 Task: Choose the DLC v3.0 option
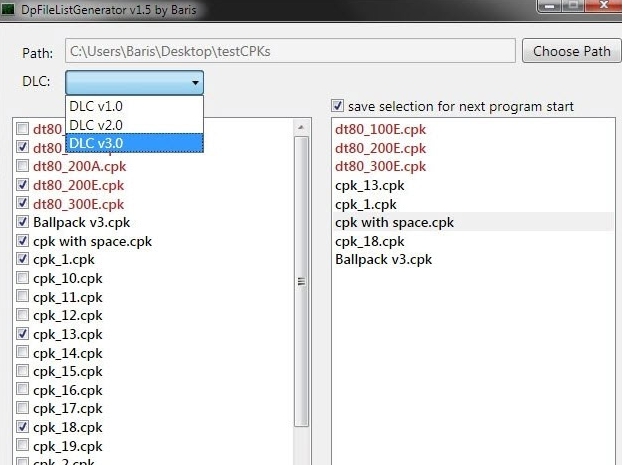(x=134, y=143)
